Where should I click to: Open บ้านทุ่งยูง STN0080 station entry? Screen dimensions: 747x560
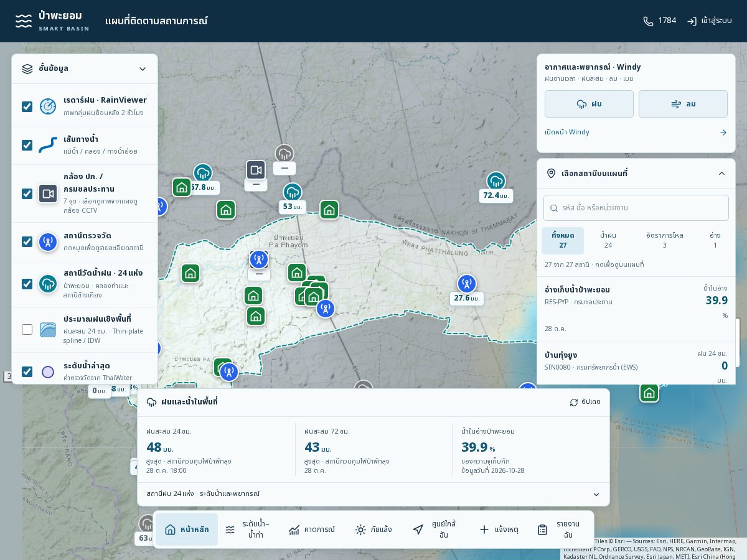[636, 363]
